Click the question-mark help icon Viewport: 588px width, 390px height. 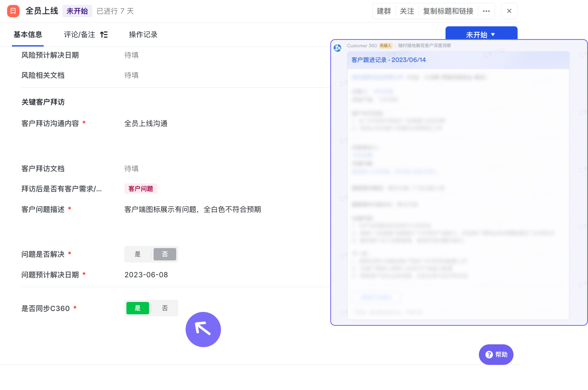488,354
